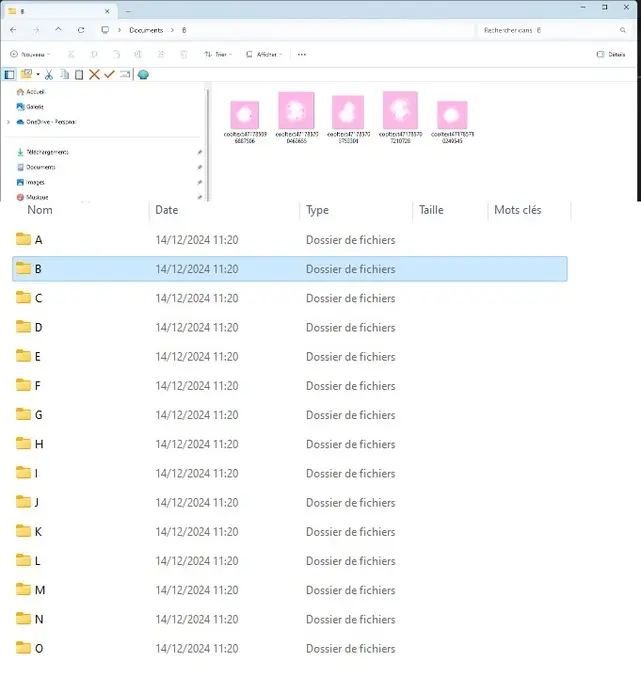Viewport: 641px width, 678px height.
Task: Sort by the Mots clés column header
Action: tap(518, 210)
